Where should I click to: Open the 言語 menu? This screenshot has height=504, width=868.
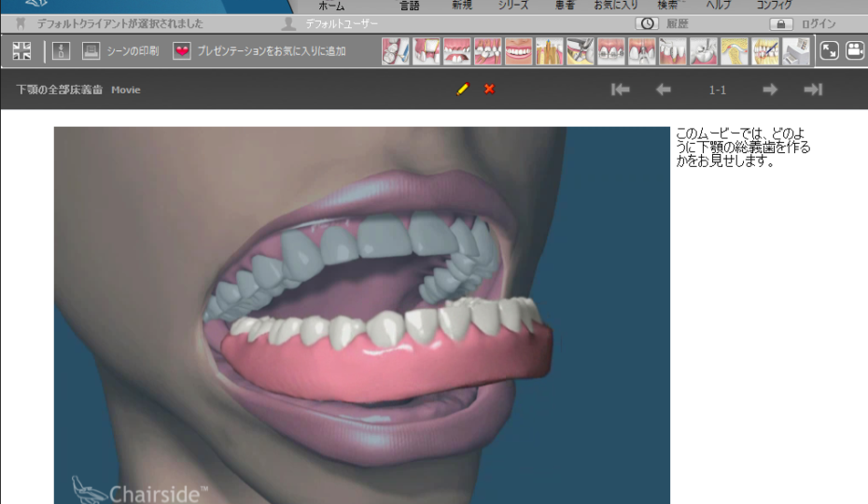pos(410,6)
